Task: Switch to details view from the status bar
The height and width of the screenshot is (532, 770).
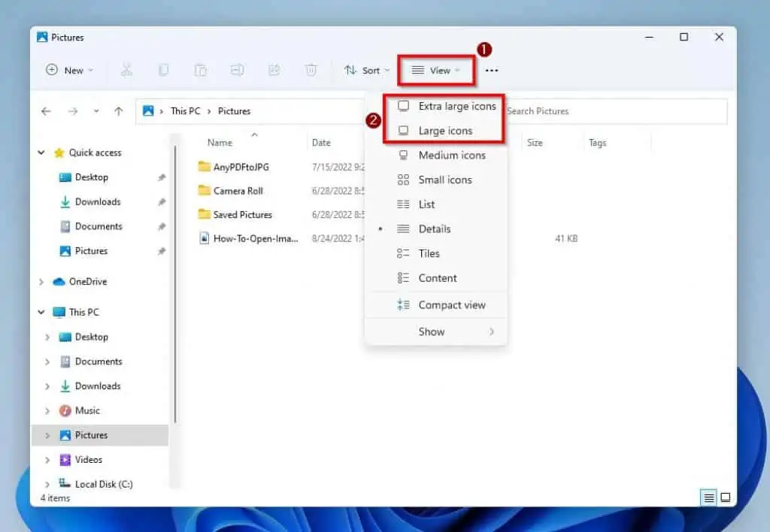Action: coord(708,498)
